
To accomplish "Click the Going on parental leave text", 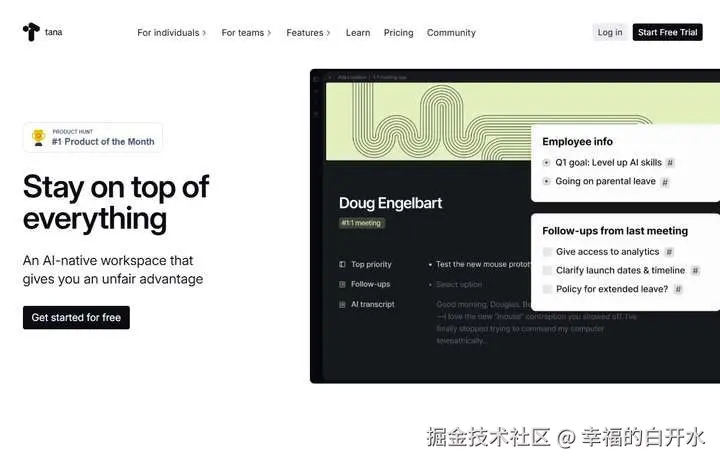I will [x=605, y=181].
